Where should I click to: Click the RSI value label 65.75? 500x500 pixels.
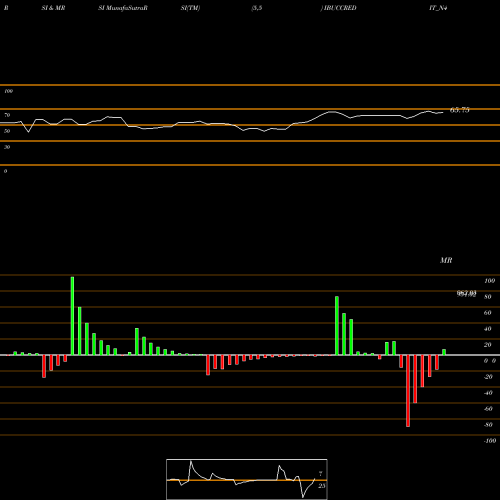(x=460, y=110)
